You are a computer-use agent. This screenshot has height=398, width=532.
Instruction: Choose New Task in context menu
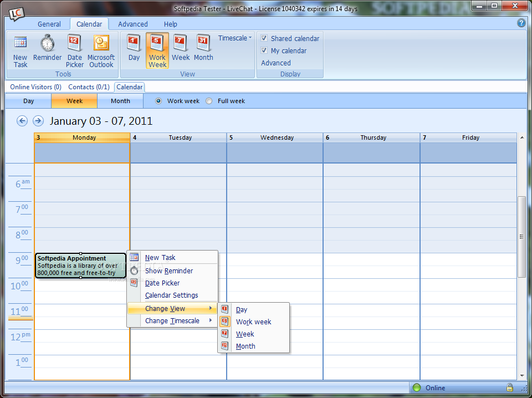pyautogui.click(x=172, y=258)
